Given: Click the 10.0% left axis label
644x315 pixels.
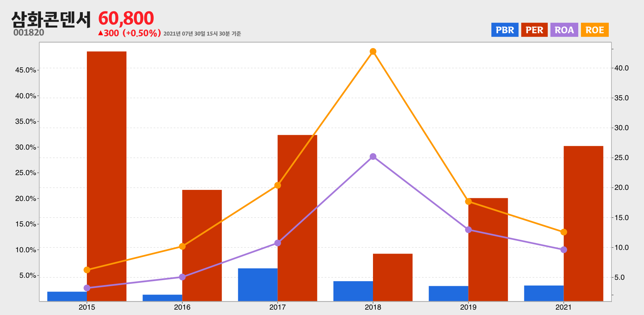Looking at the screenshot, I should (x=25, y=250).
